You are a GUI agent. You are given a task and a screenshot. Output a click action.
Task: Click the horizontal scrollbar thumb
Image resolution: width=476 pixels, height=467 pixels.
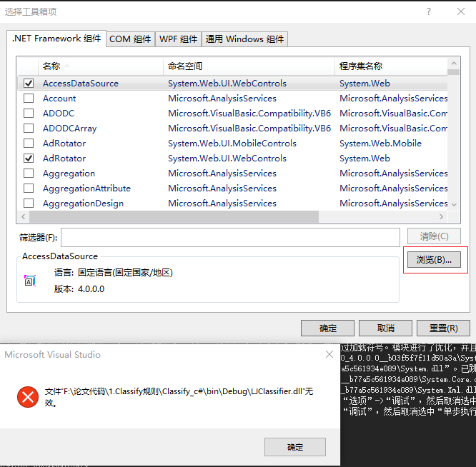(x=174, y=216)
